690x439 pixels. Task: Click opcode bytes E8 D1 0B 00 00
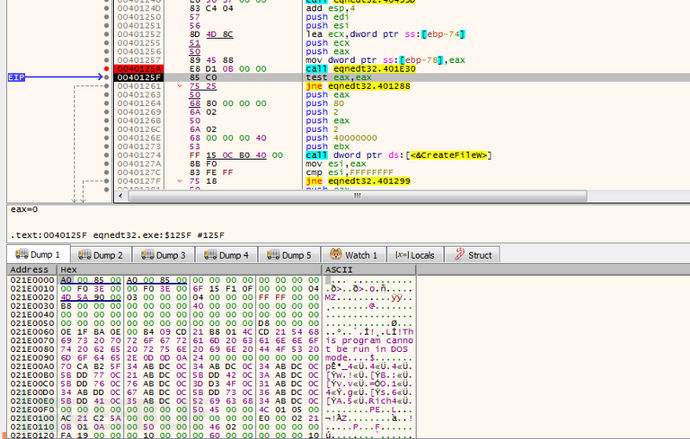(x=228, y=69)
